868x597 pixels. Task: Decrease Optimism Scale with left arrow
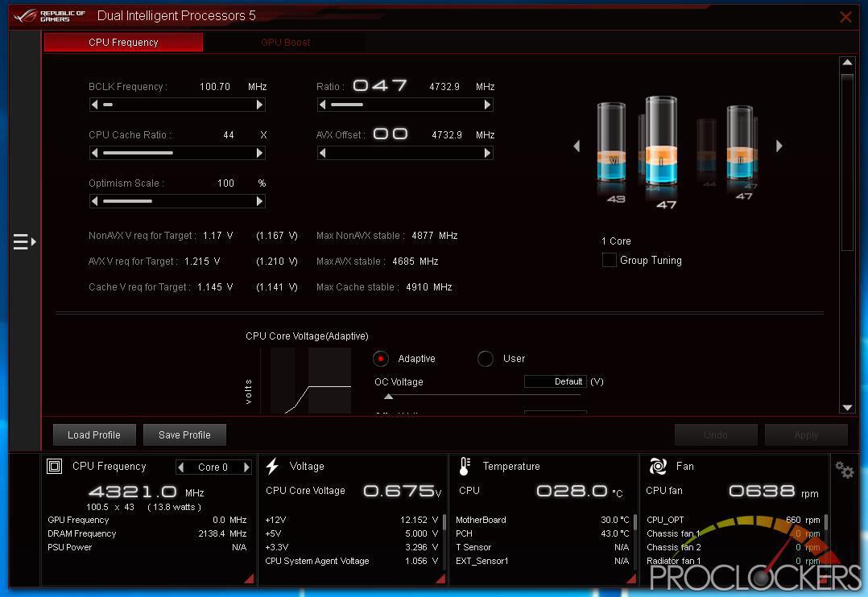(x=95, y=201)
